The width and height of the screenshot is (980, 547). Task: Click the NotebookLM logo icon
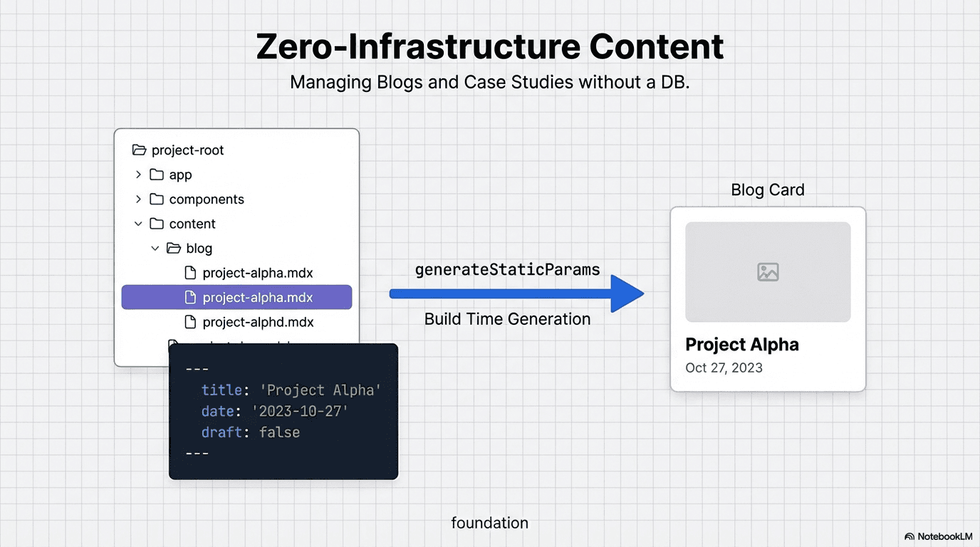[909, 536]
